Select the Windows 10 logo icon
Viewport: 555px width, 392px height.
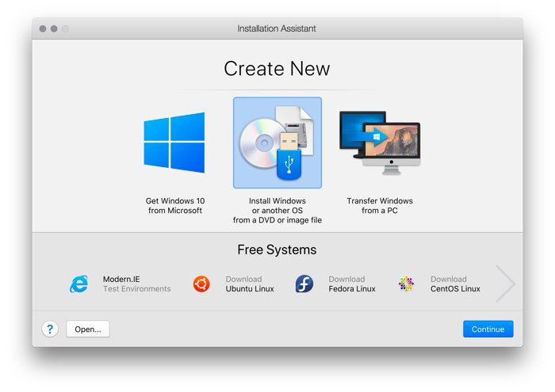point(174,143)
